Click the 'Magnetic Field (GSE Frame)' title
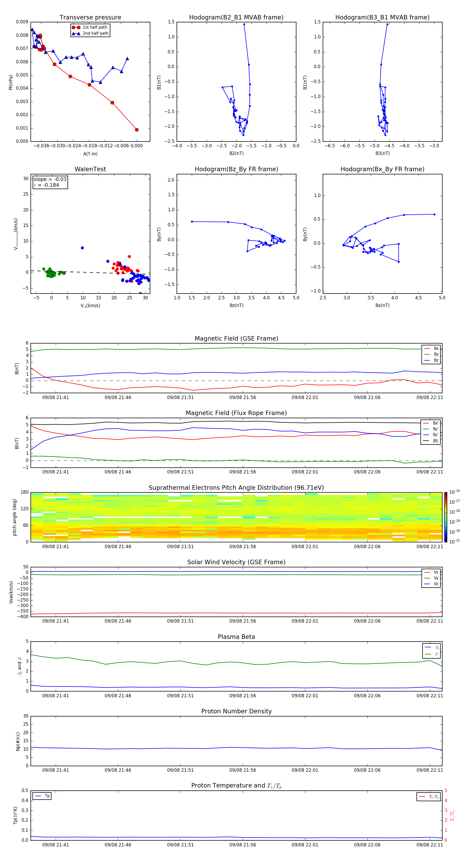This screenshot has height=868, width=473. [x=236, y=339]
